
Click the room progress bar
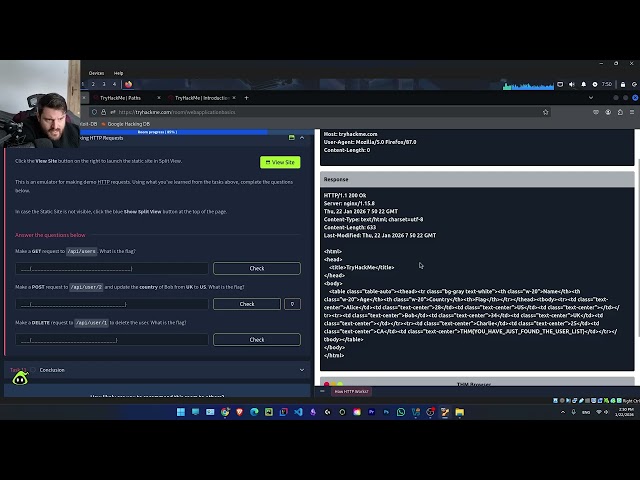pos(157,131)
